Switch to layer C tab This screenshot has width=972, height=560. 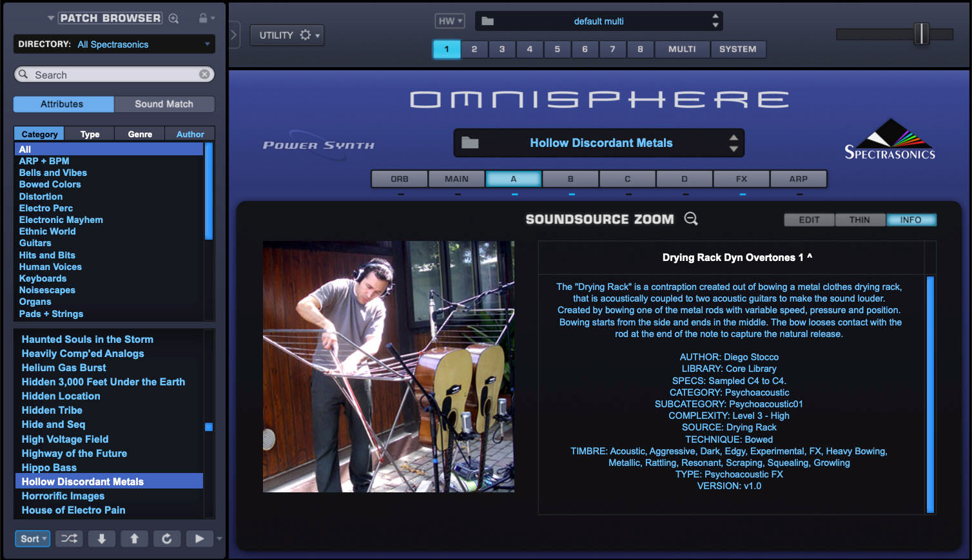(628, 179)
